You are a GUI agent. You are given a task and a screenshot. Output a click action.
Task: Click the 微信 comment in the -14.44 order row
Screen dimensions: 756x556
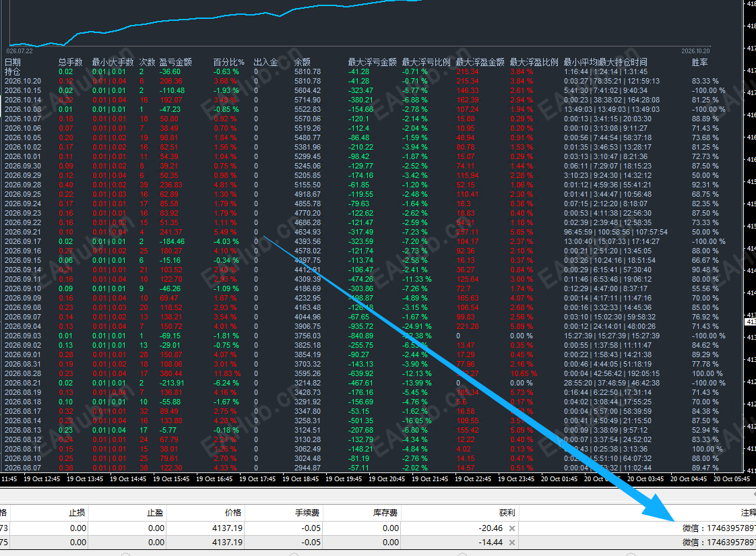tap(719, 543)
